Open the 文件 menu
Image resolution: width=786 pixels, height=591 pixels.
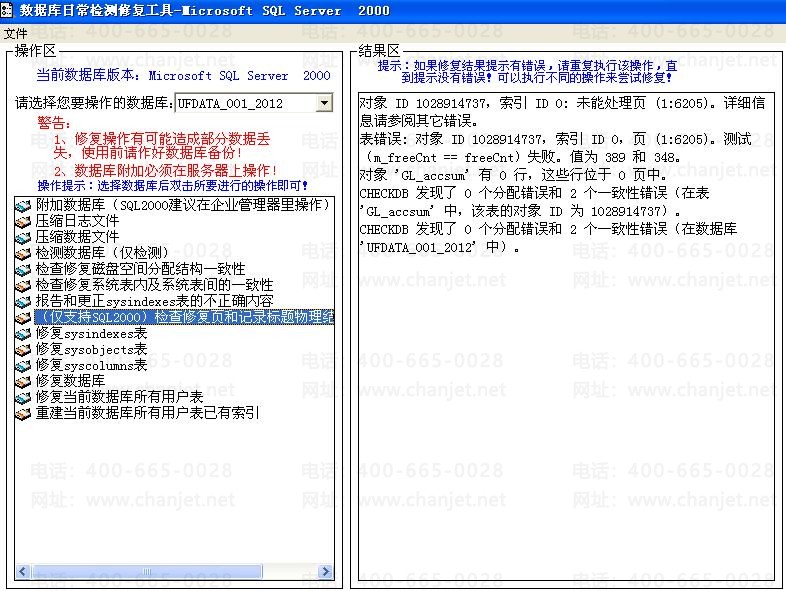(x=16, y=33)
